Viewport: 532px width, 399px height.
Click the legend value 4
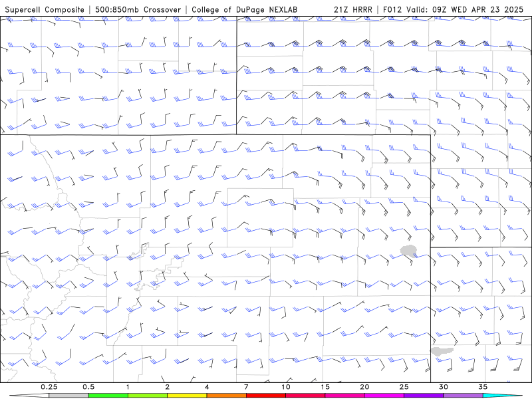coord(207,387)
